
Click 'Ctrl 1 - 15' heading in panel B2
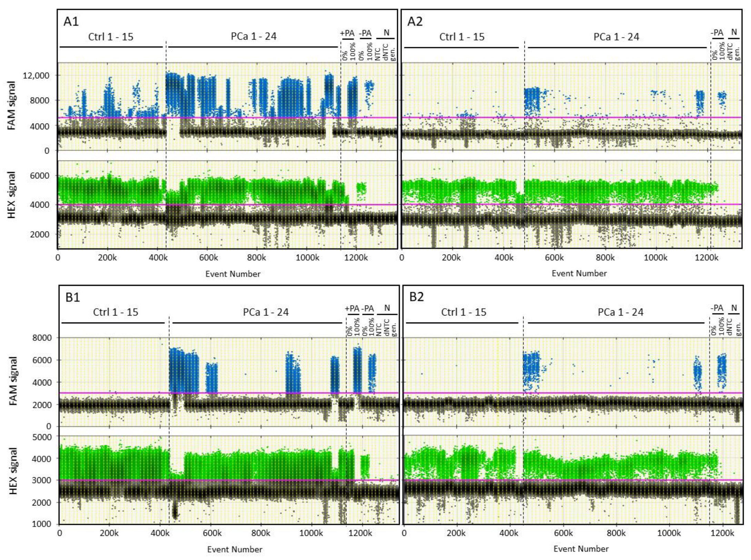point(463,312)
